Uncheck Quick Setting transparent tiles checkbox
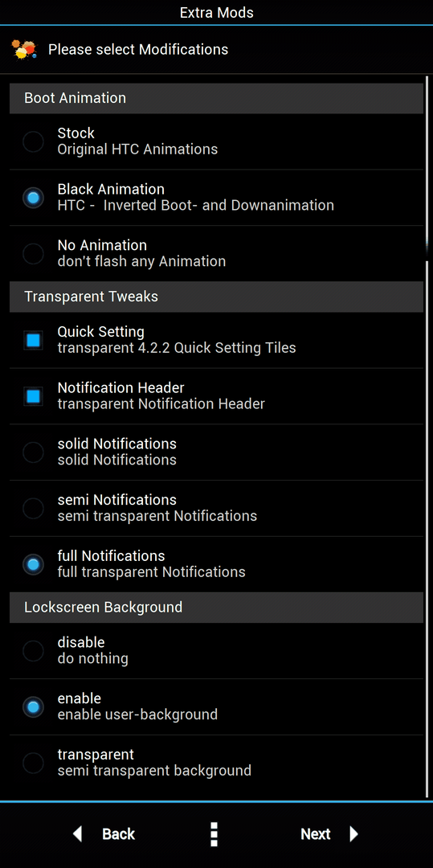 coord(33,340)
